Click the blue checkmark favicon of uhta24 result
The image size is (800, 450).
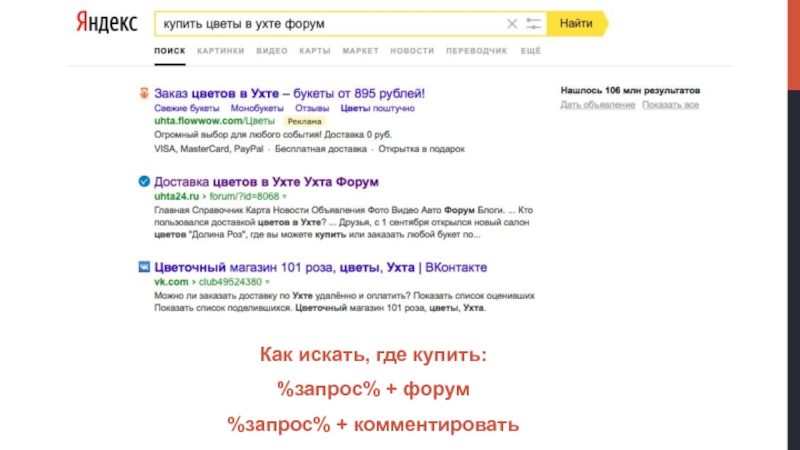(144, 181)
